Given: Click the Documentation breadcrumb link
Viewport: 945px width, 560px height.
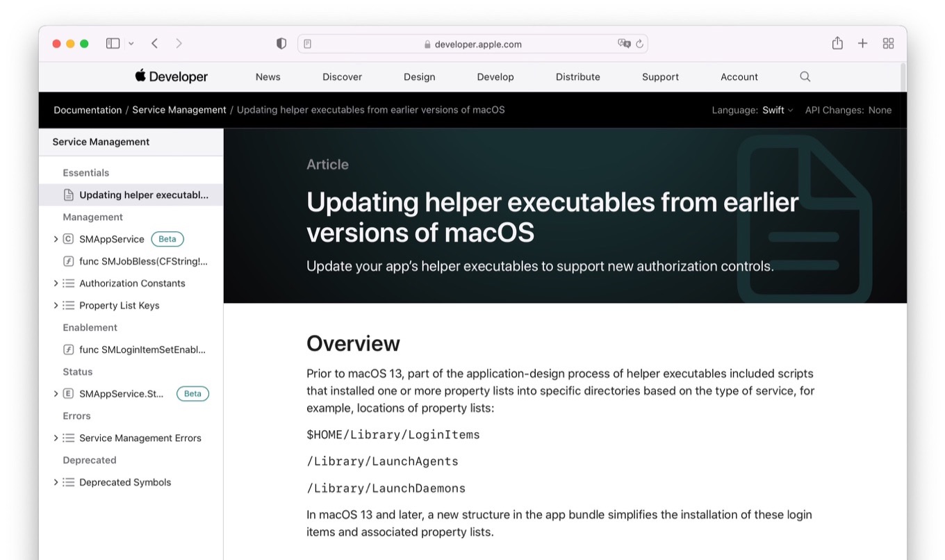Looking at the screenshot, I should (x=88, y=110).
